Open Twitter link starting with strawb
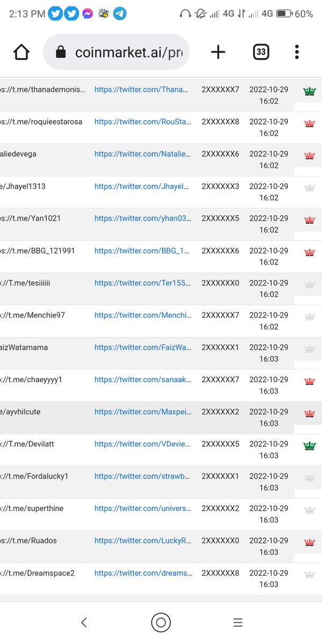 (x=143, y=476)
